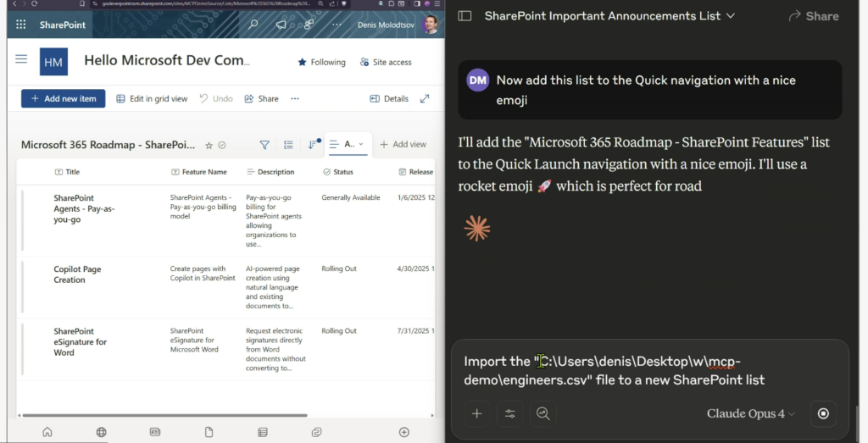Click the Release column header
868x443 pixels.
tap(415, 172)
